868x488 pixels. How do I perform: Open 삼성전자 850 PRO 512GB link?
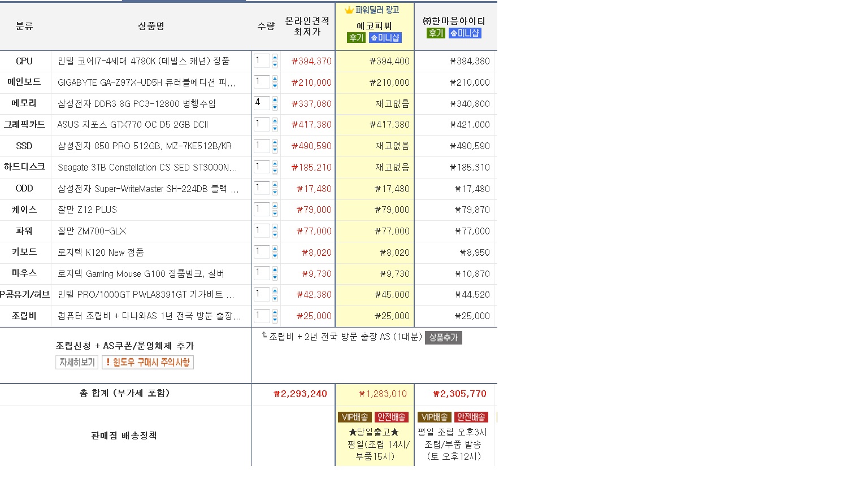[145, 146]
